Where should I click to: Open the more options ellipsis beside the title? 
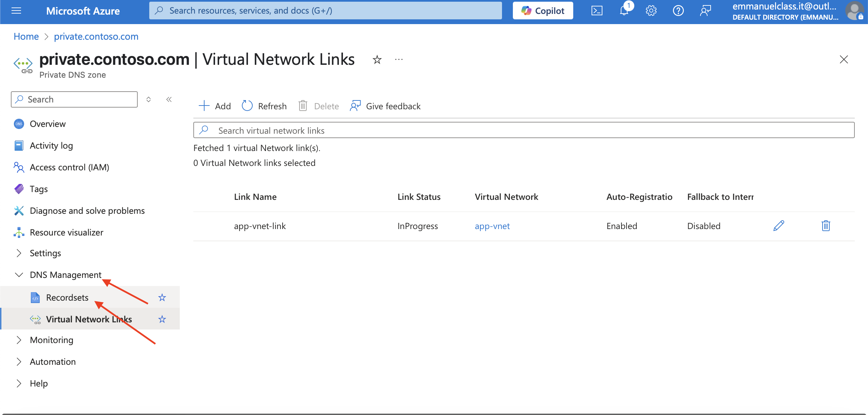click(x=399, y=60)
